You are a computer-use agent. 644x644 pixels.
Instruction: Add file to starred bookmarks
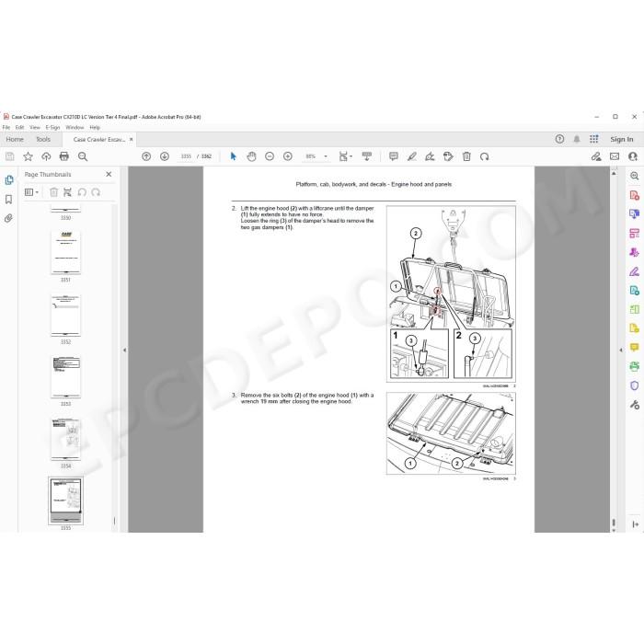tap(28, 156)
